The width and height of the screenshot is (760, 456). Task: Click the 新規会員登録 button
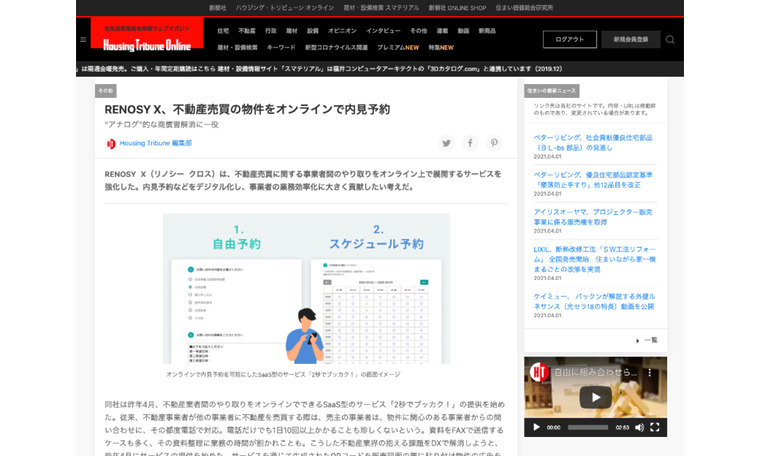tap(630, 40)
